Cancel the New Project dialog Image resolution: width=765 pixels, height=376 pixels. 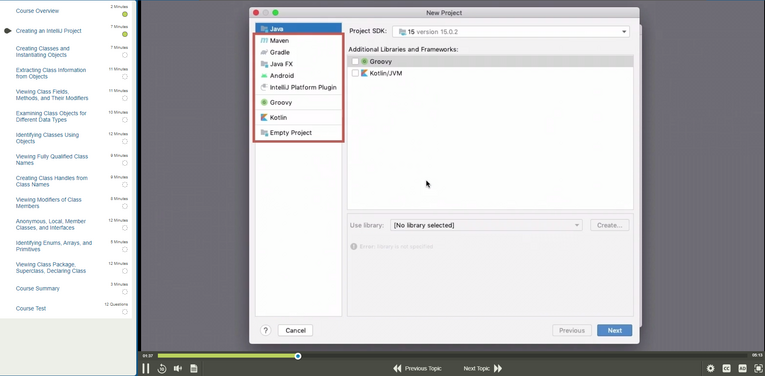[x=295, y=330]
